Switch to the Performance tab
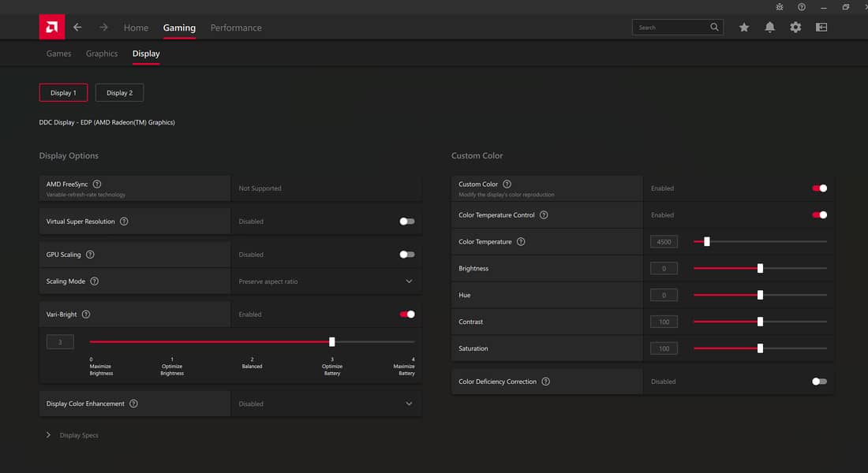The height and width of the screenshot is (473, 868). pyautogui.click(x=236, y=28)
